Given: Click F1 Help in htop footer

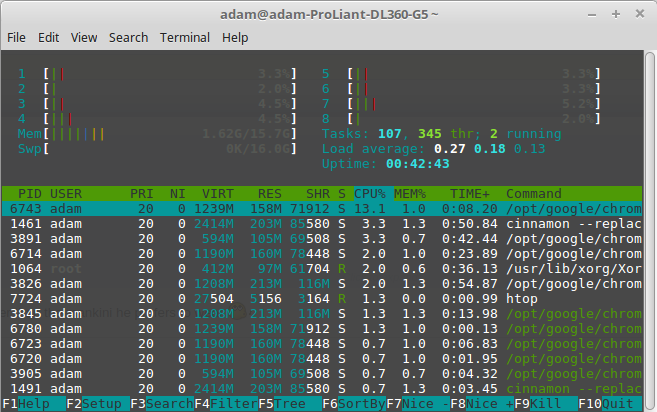Looking at the screenshot, I should pos(26,403).
